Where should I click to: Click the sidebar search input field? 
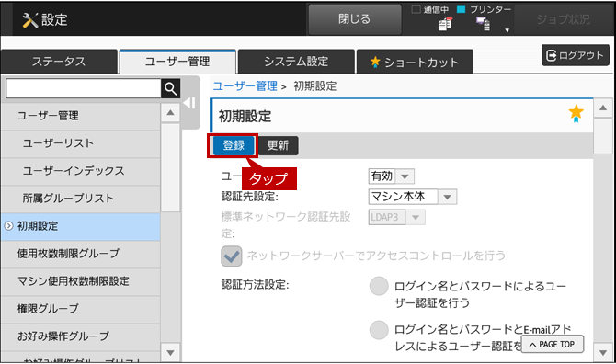84,89
